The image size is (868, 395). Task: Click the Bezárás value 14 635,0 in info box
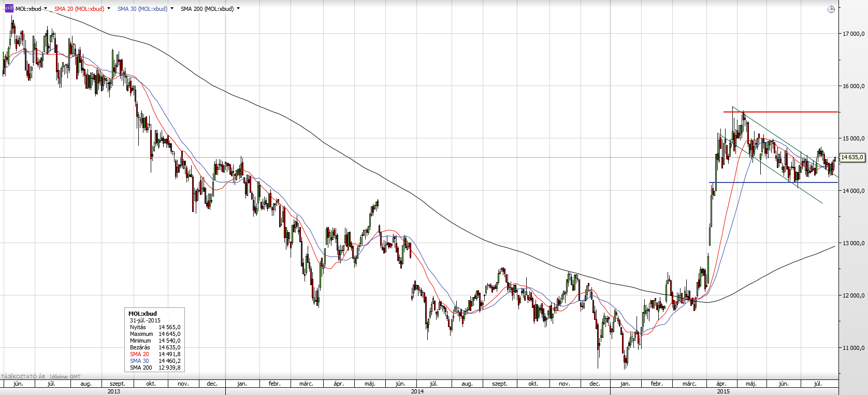pos(169,347)
